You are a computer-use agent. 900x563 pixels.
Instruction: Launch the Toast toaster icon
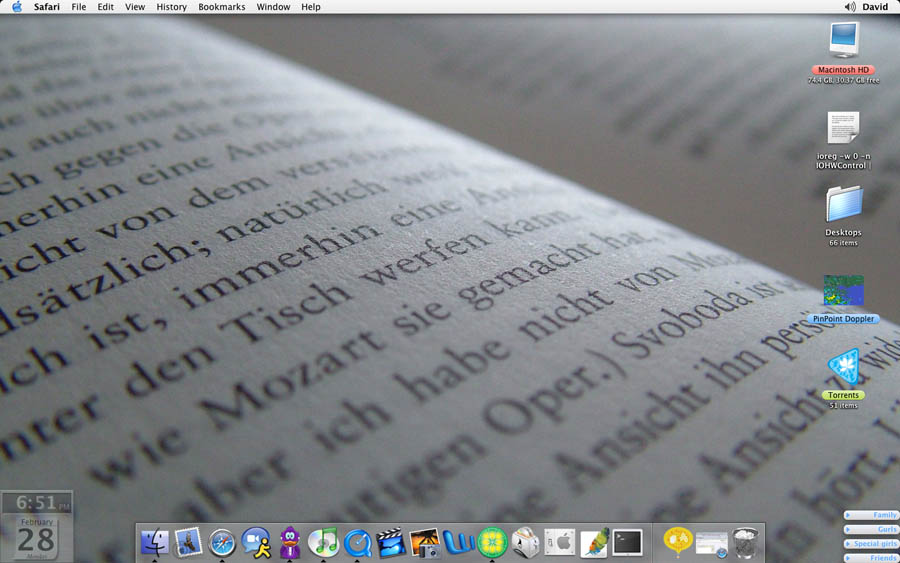(526, 542)
